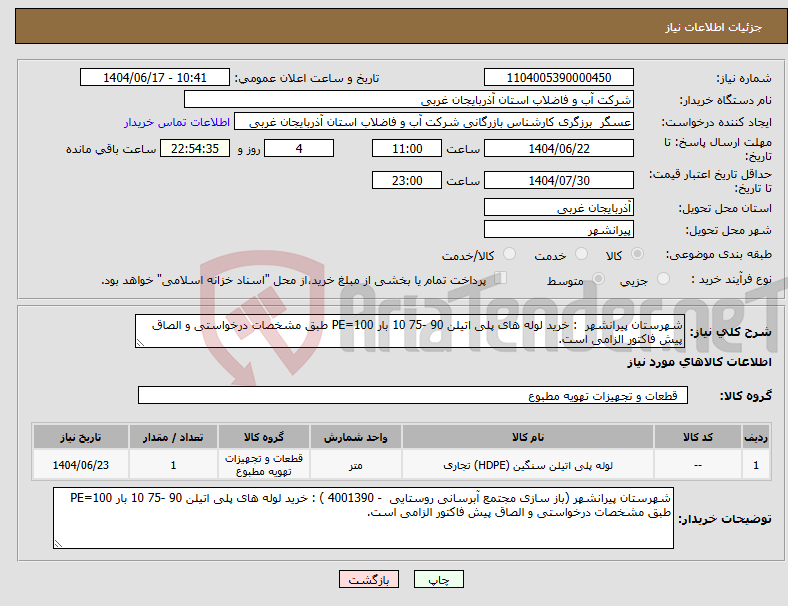Click the quantity cell showing 1
788x606 pixels.
173,465
